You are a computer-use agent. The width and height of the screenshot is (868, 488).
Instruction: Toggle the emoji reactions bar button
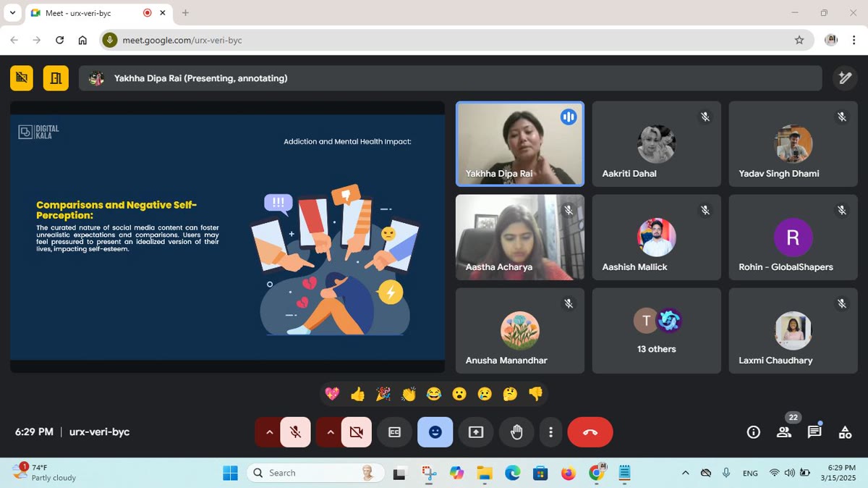pyautogui.click(x=435, y=432)
